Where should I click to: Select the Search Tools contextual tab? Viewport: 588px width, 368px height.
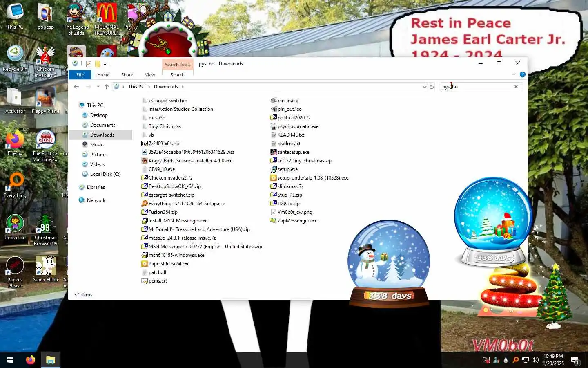[178, 65]
